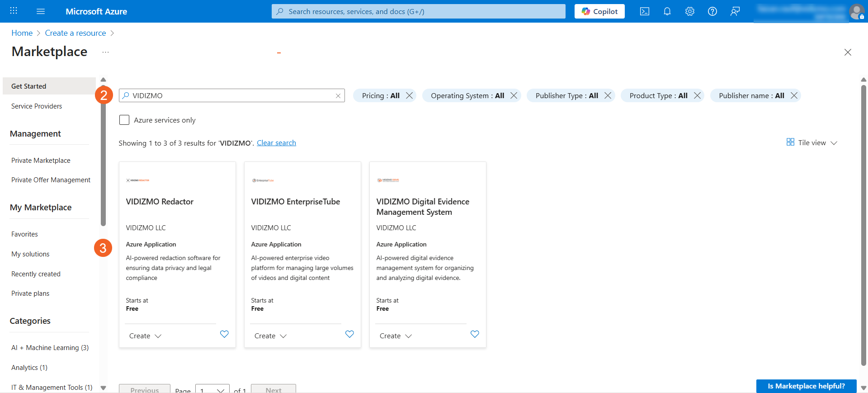Favorite VIDIZMO EnterpriseTube with heart icon
The image size is (868, 393).
pyautogui.click(x=349, y=334)
